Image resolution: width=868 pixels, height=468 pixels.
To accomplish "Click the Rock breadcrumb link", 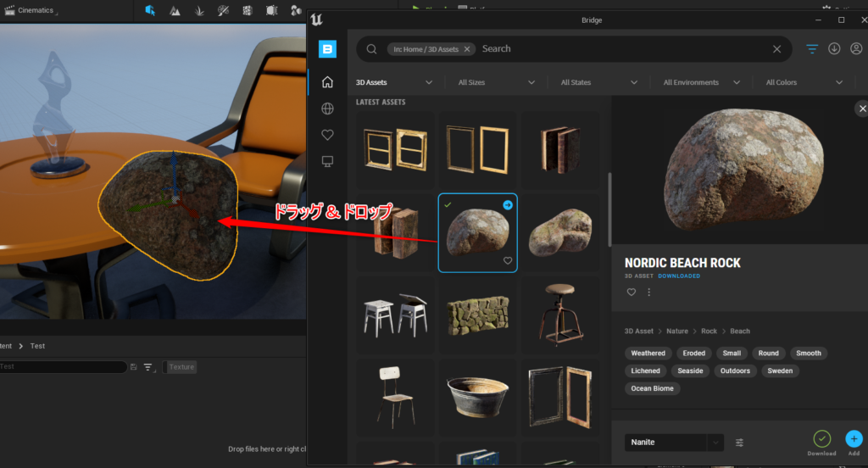I will (x=709, y=331).
